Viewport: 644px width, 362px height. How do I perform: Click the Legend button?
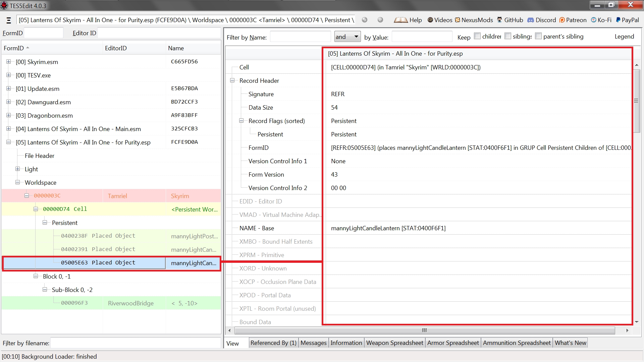coord(624,37)
